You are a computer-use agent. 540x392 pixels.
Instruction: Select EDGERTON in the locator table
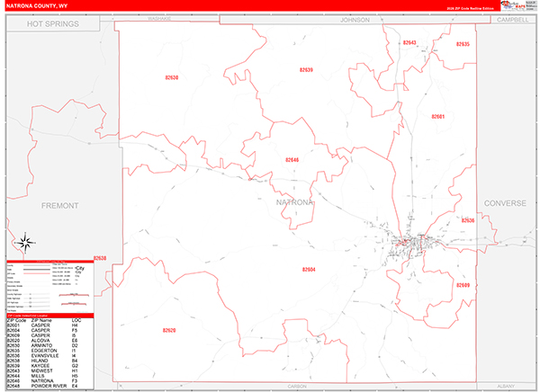[44, 351]
